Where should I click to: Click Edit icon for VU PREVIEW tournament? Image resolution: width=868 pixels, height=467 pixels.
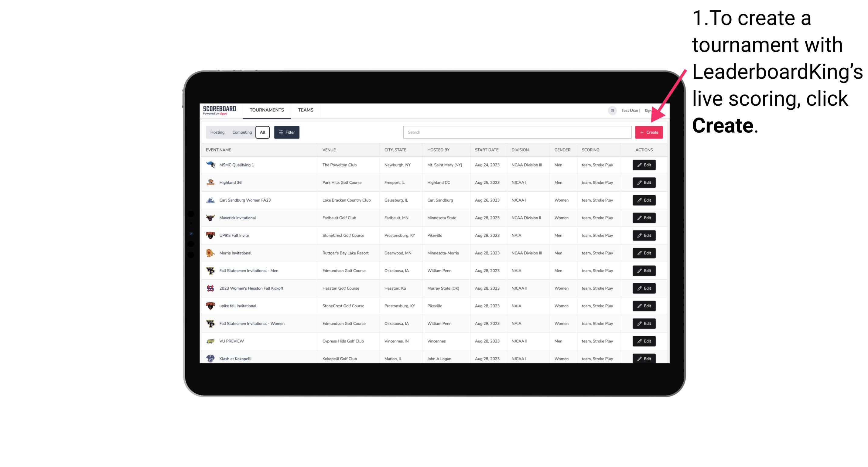pos(644,341)
